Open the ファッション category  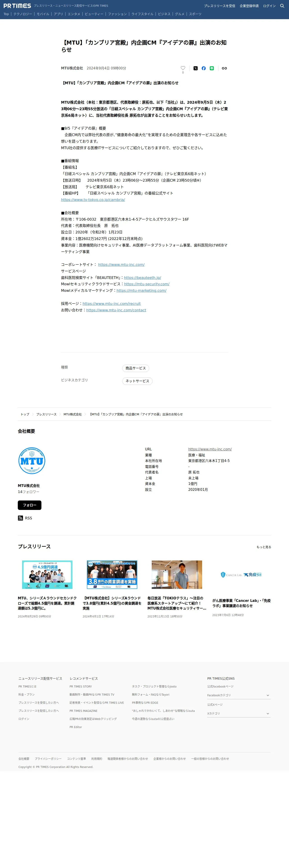click(x=117, y=14)
